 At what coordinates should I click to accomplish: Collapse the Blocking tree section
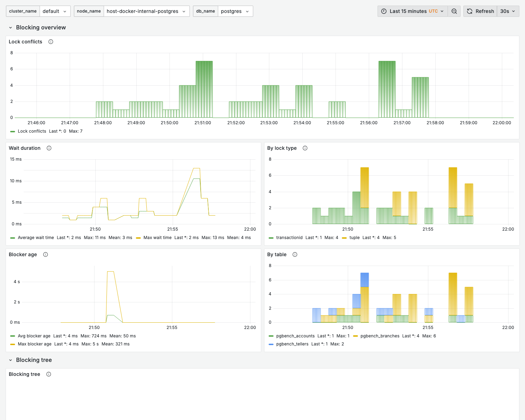point(10,360)
